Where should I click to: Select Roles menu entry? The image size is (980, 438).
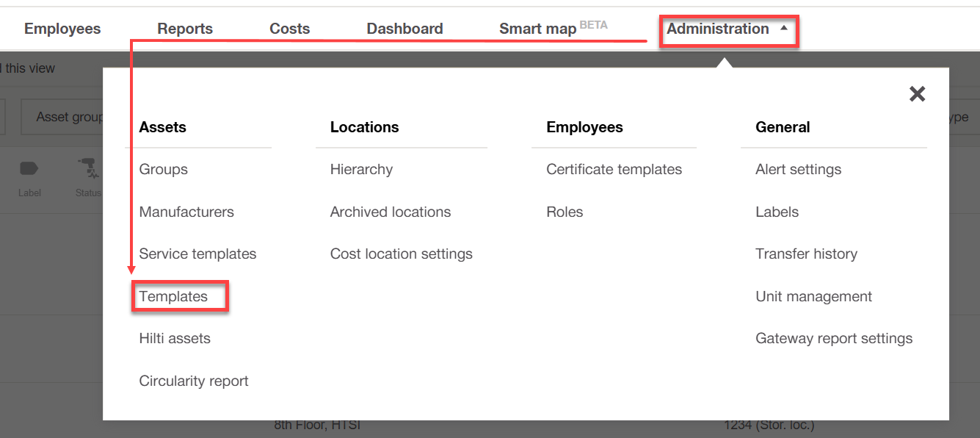pyautogui.click(x=565, y=212)
